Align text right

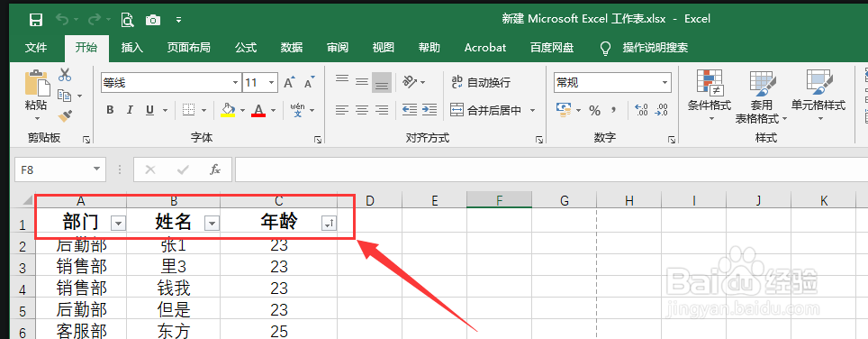[382, 110]
